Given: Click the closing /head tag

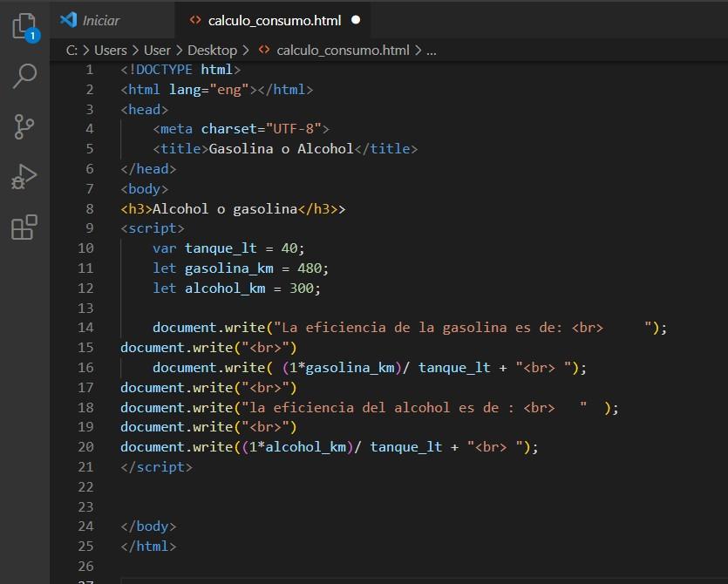Looking at the screenshot, I should [148, 169].
